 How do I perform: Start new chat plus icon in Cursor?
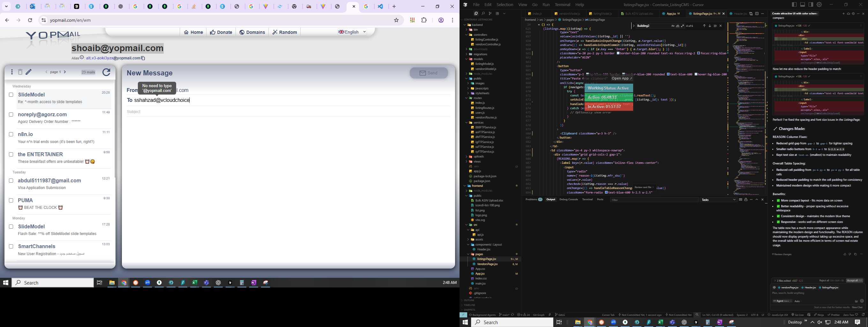(844, 14)
